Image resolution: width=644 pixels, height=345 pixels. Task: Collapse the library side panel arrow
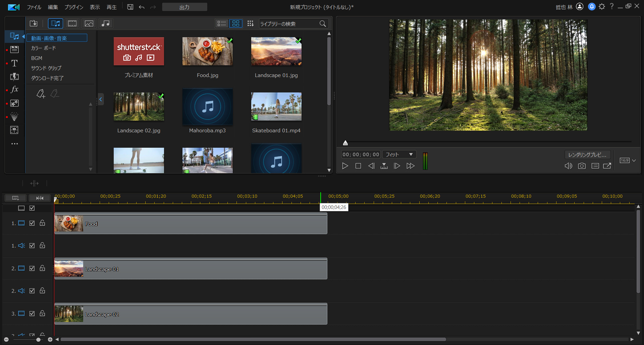click(x=100, y=99)
